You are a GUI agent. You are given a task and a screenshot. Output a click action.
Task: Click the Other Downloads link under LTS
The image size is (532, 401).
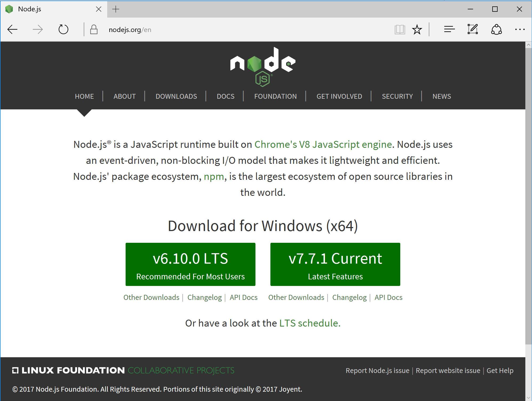152,297
